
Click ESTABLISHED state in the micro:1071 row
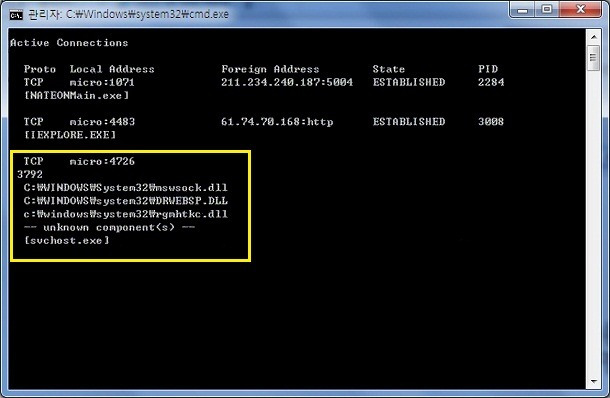click(409, 82)
